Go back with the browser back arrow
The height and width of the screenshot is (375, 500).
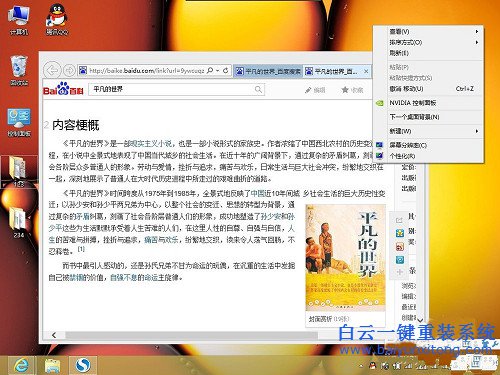point(52,70)
